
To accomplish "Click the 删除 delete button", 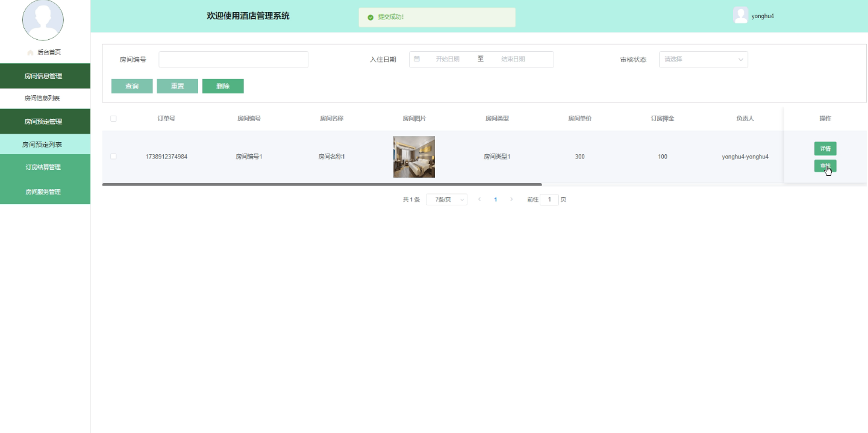I will [223, 86].
